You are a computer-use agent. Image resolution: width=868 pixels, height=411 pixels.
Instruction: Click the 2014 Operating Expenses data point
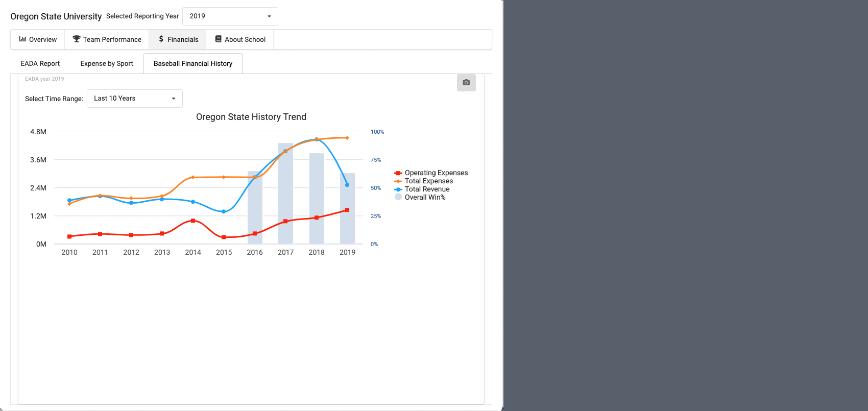(193, 221)
